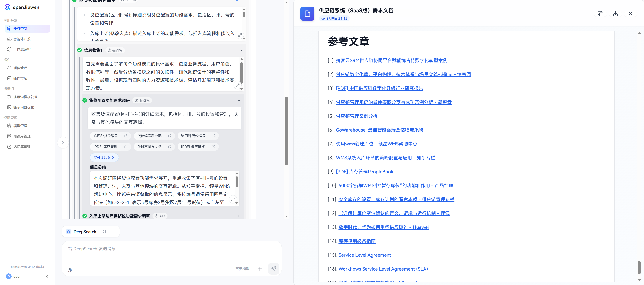The width and height of the screenshot is (644, 285).
Task: Click the 4m19s duration badge
Action: coord(115,50)
